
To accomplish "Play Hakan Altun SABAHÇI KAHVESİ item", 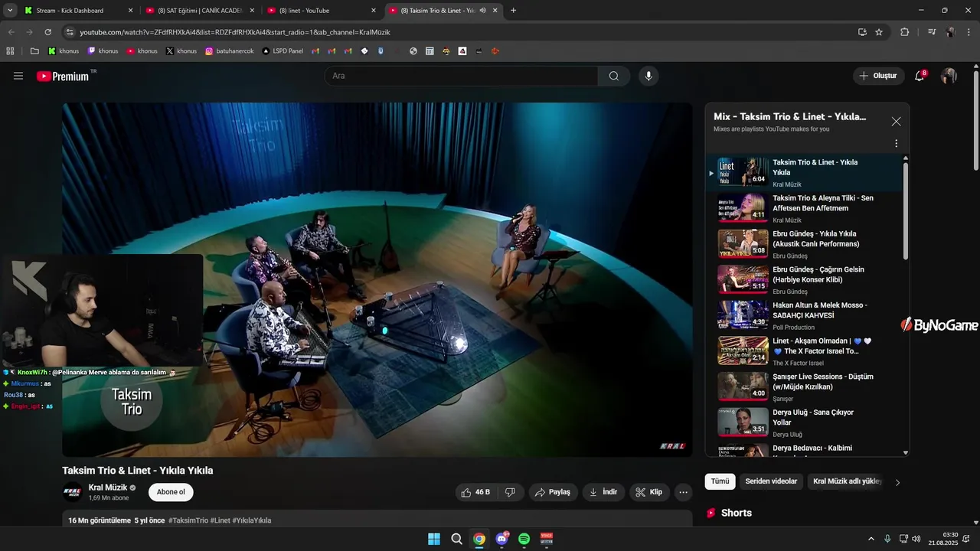I will click(x=803, y=315).
